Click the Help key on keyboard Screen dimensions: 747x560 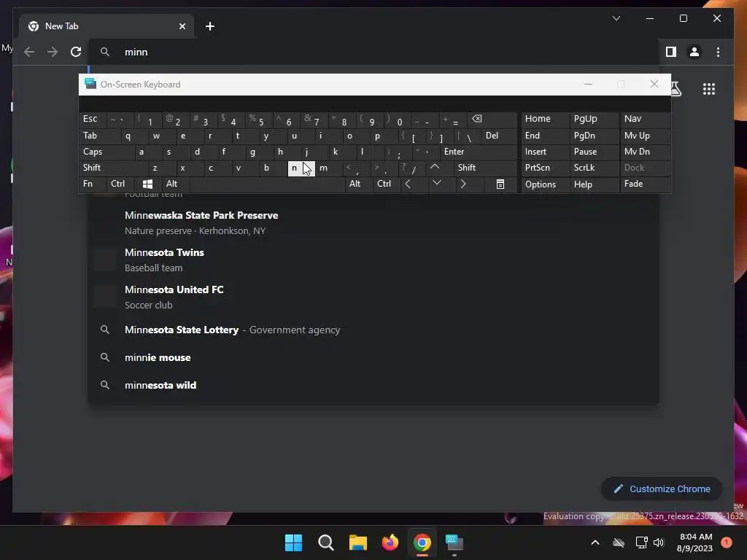595,184
